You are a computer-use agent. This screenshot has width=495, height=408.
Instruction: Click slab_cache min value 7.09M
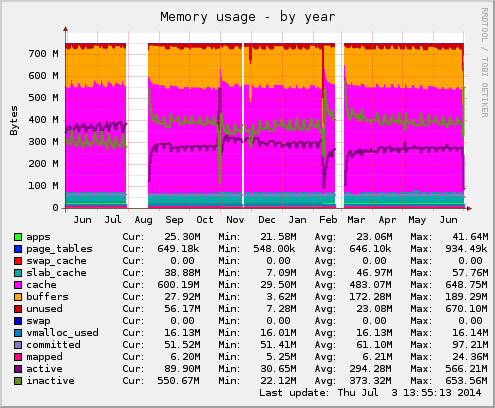click(282, 273)
